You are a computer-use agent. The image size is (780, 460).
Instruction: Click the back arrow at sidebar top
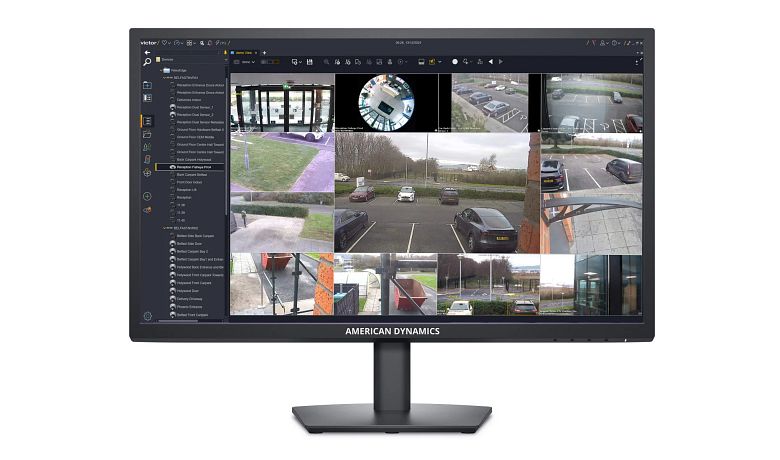[147, 52]
